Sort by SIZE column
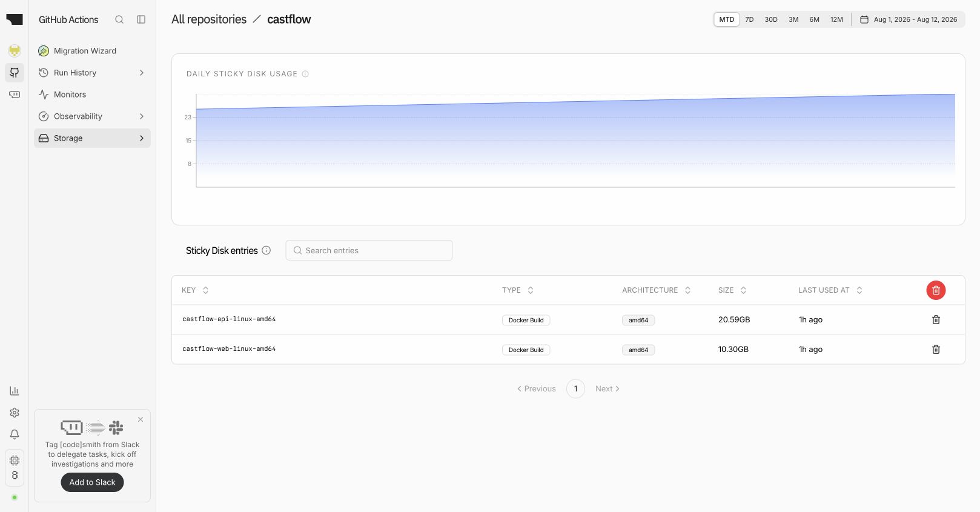The width and height of the screenshot is (980, 512). coord(732,290)
